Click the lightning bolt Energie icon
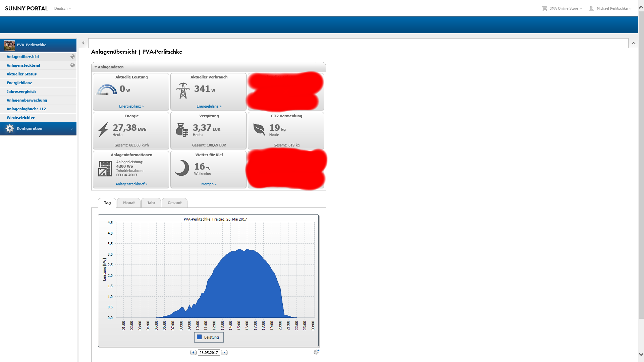The image size is (644, 362). point(103,130)
